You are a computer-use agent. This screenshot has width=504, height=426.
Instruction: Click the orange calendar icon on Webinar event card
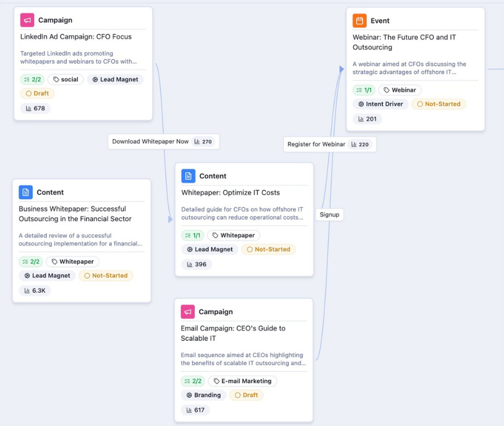pyautogui.click(x=360, y=21)
